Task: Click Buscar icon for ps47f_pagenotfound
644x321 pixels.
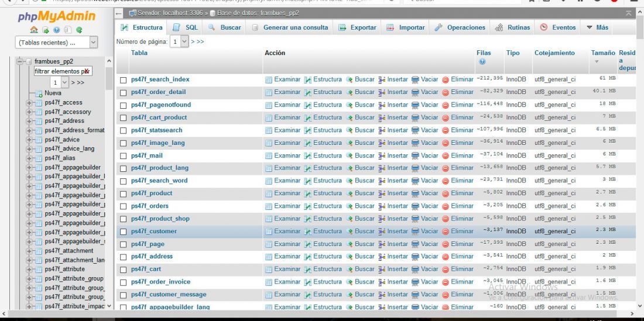Action: click(350, 105)
